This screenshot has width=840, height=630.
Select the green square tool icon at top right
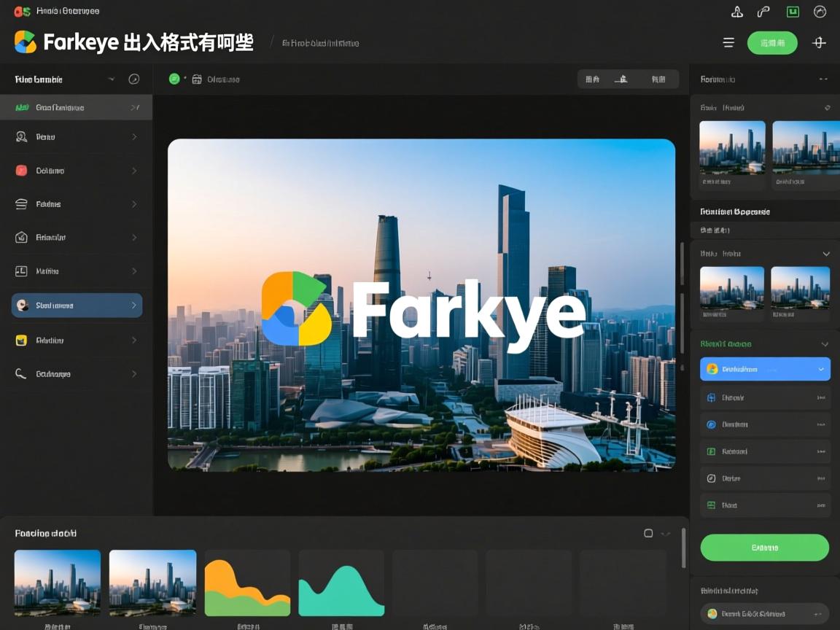pyautogui.click(x=792, y=12)
